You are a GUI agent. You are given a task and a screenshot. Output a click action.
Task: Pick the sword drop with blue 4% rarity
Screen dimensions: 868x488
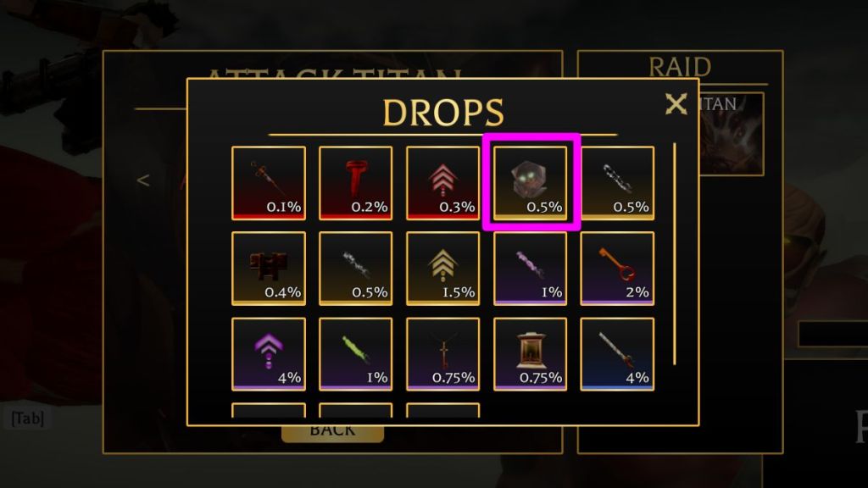pyautogui.click(x=617, y=354)
